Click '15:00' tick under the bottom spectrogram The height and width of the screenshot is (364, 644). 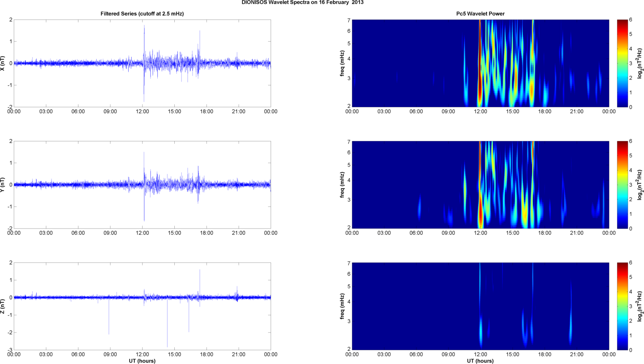(512, 355)
